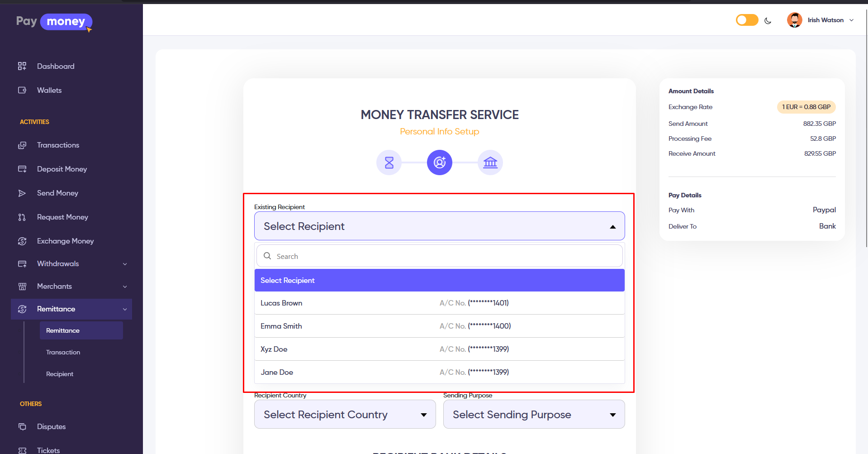Click the Wallets icon in sidebar
Image resolution: width=868 pixels, height=454 pixels.
(22, 90)
